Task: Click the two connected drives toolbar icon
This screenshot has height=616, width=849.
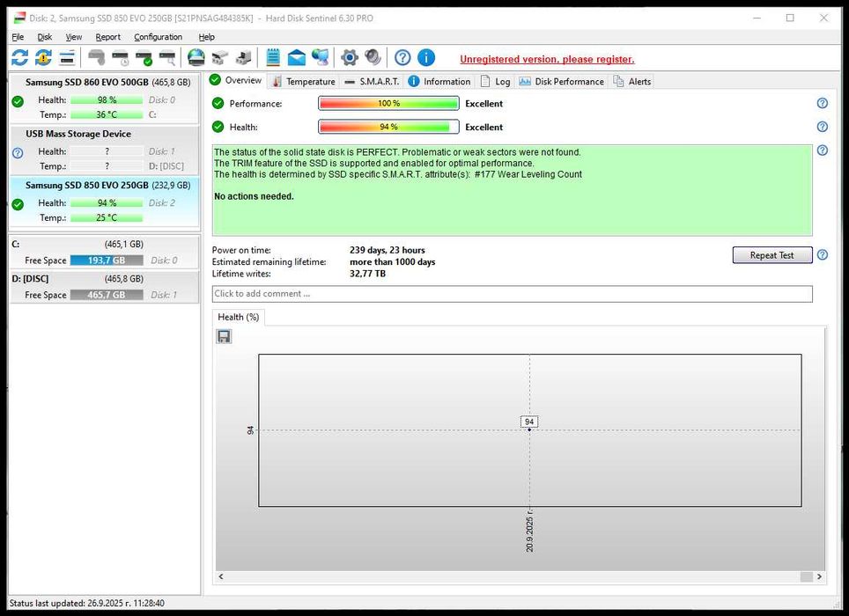Action: coord(220,57)
